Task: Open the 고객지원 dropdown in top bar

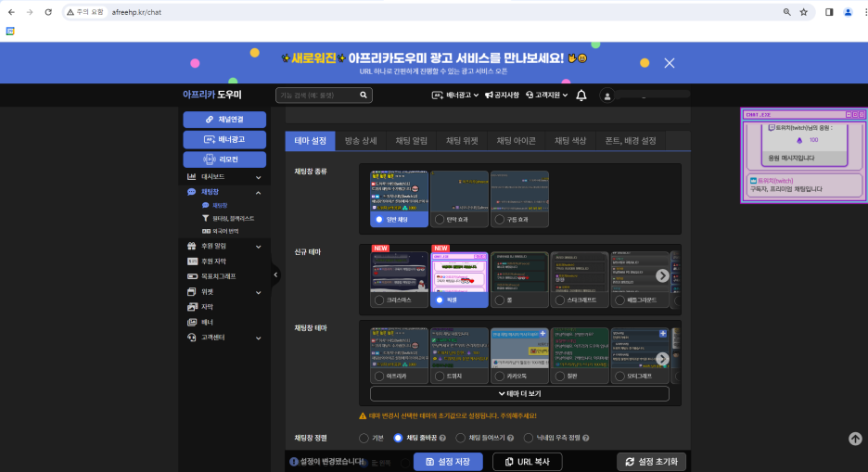Action: [546, 96]
